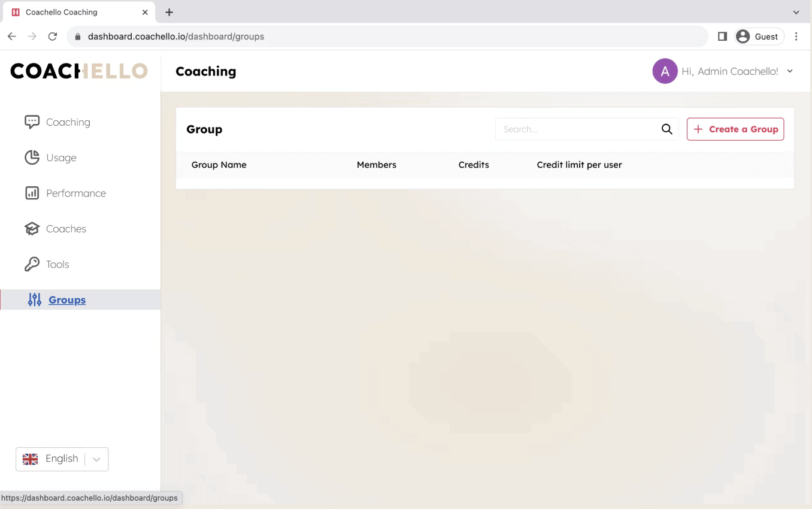
Task: Click the Coaches graduation cap icon
Action: coord(32,229)
